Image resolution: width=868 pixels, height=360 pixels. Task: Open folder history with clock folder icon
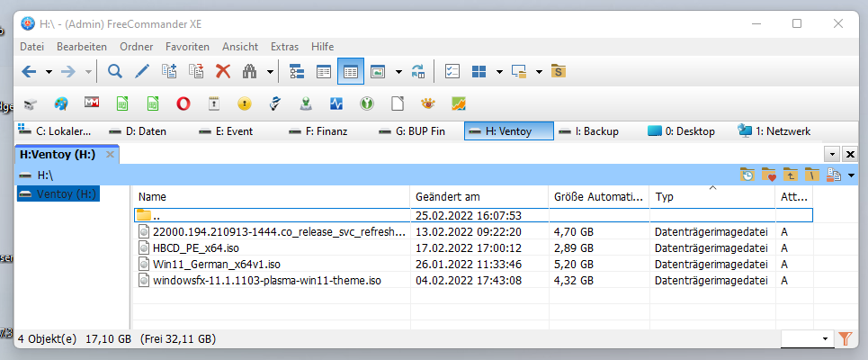point(747,175)
